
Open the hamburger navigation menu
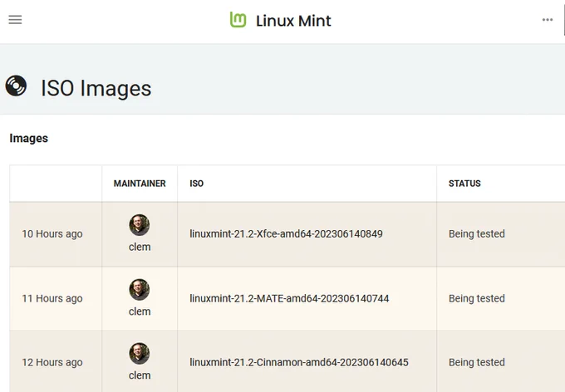pyautogui.click(x=15, y=20)
